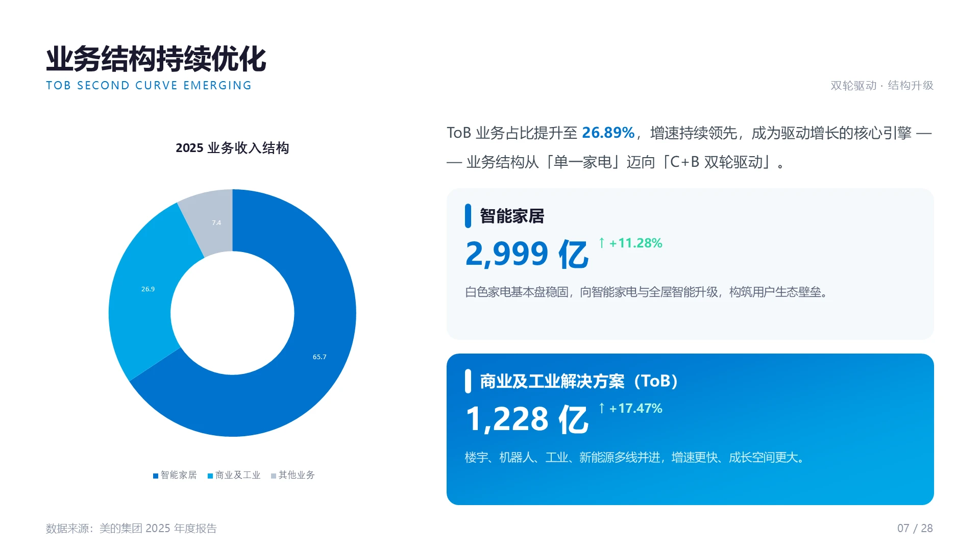Click the 7.4 data label on the chart

point(216,222)
